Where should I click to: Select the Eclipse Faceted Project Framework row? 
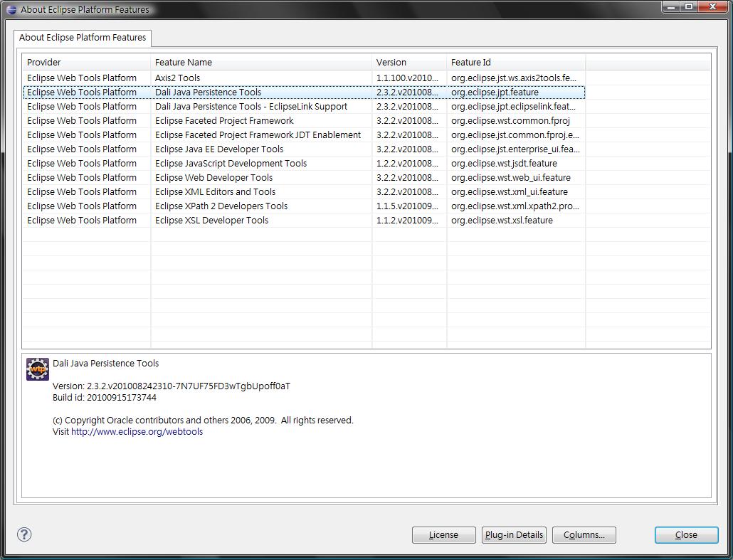click(304, 120)
